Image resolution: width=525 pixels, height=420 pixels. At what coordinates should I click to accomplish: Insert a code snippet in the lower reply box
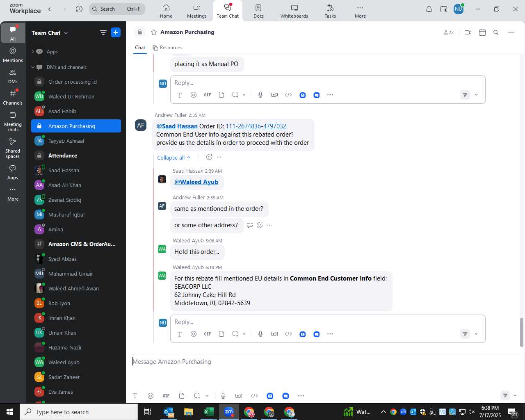pyautogui.click(x=288, y=334)
